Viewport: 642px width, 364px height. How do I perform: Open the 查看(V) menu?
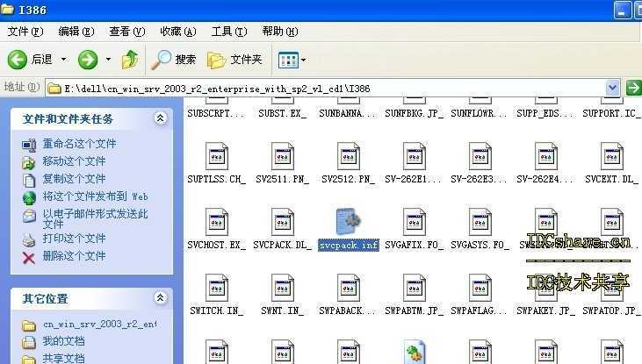coord(127,32)
